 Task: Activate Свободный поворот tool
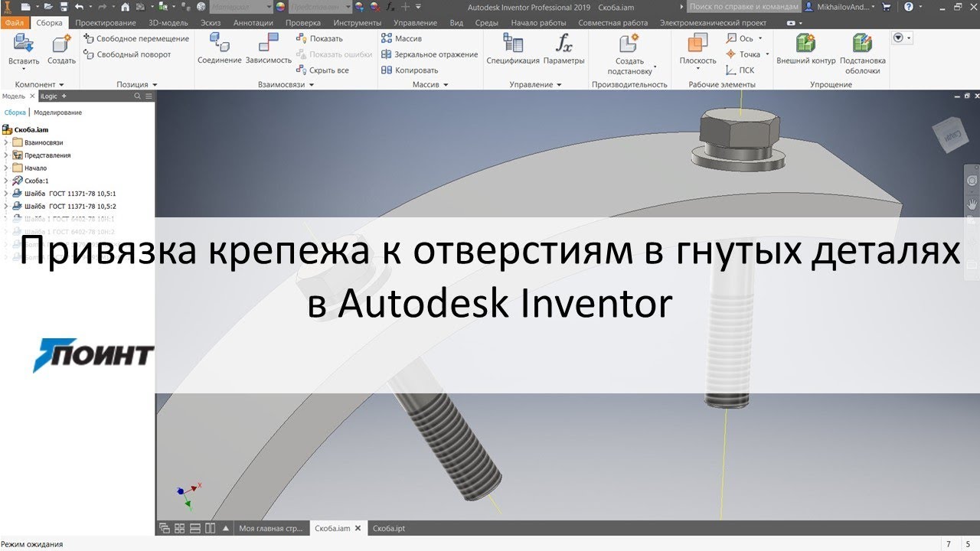point(127,54)
